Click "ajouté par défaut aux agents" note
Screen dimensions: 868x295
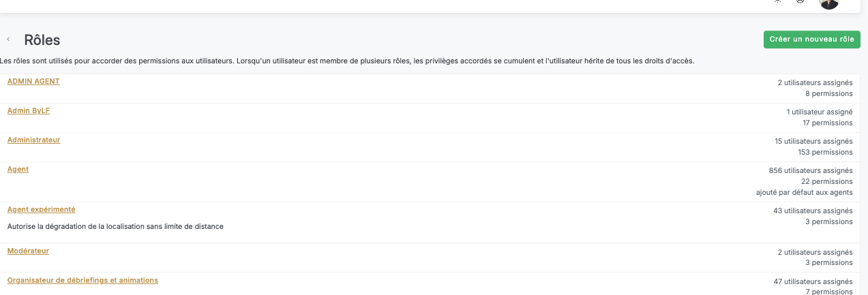(804, 193)
